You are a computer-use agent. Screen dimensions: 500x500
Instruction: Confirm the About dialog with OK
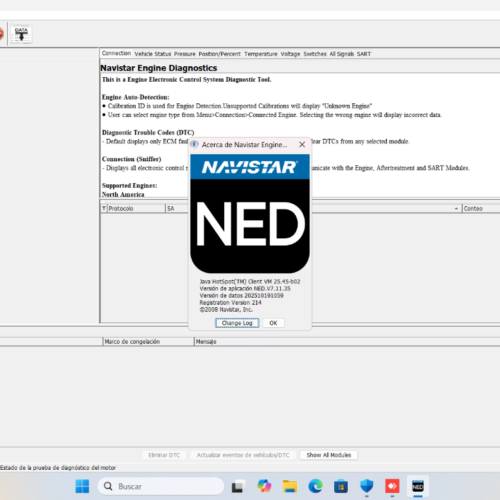pos(273,323)
